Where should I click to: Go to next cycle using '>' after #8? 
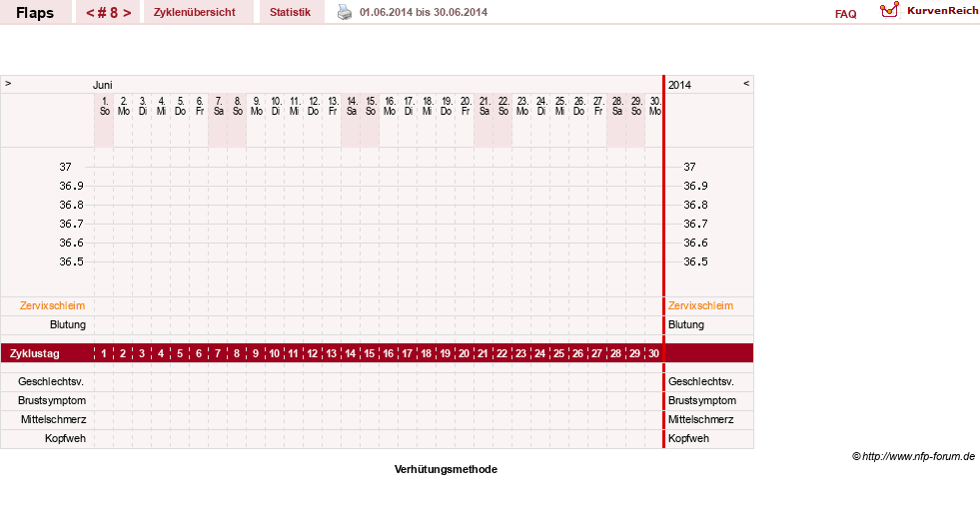click(127, 13)
